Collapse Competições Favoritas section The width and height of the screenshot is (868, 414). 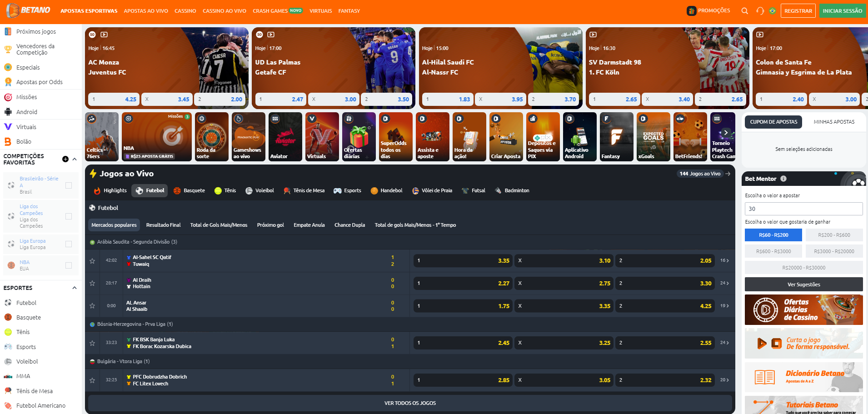pyautogui.click(x=75, y=159)
